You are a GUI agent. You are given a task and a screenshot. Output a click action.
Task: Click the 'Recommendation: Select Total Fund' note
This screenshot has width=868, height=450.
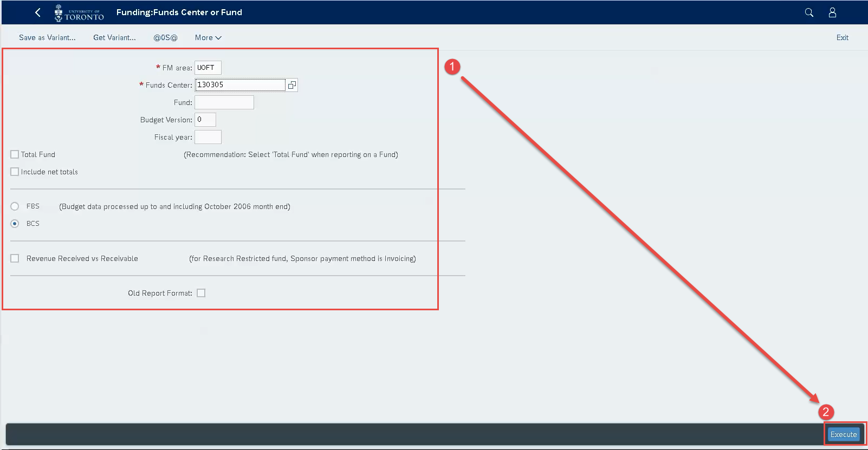[x=291, y=154]
